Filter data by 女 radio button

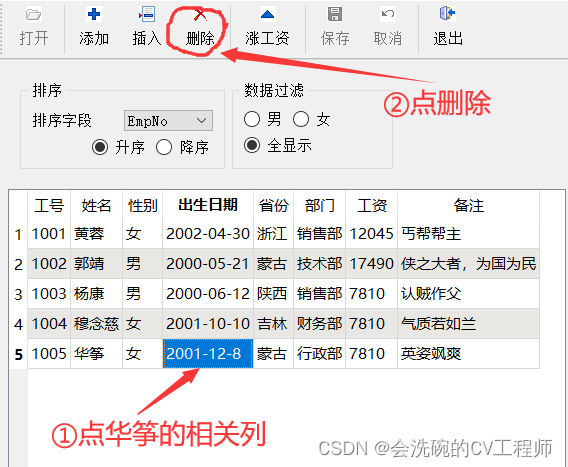click(x=301, y=119)
